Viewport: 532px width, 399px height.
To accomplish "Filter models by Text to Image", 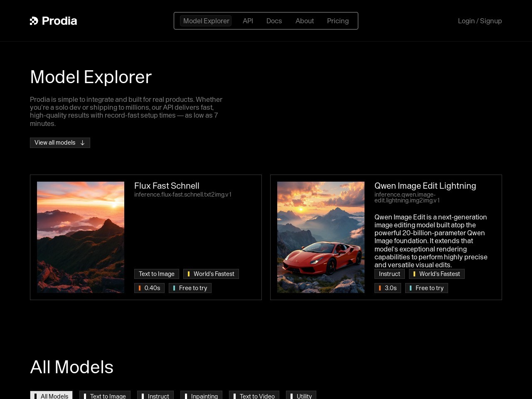I will (105, 396).
